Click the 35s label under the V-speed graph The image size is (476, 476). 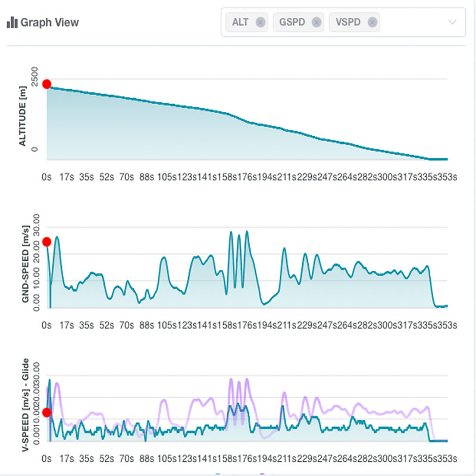(87, 459)
